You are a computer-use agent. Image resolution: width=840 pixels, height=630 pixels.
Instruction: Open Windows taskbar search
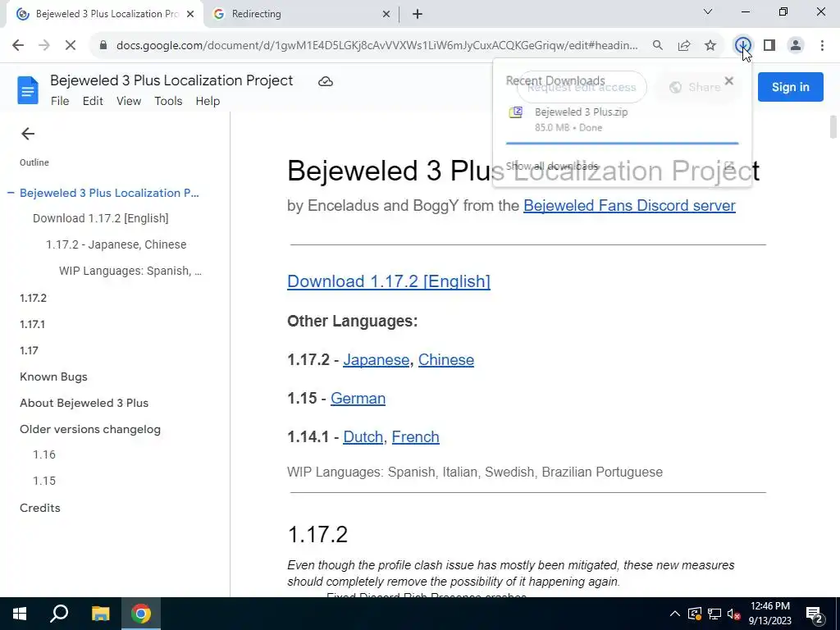tap(59, 614)
